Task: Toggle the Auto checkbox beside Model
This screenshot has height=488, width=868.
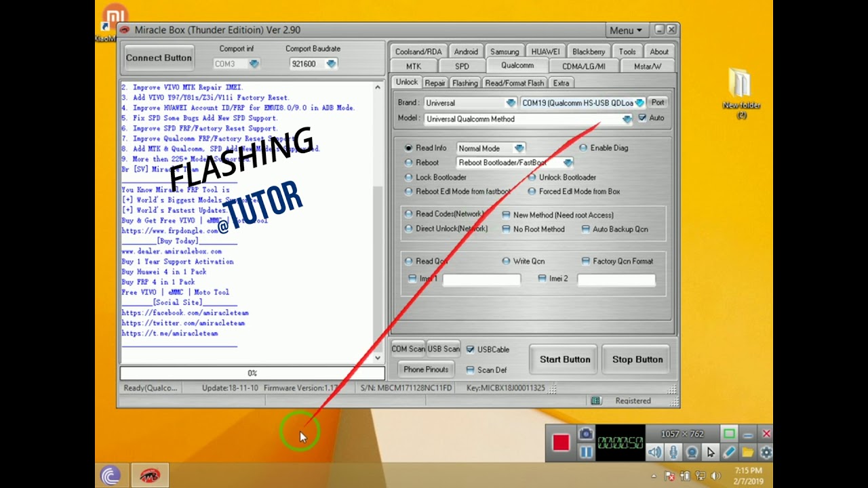Action: (x=642, y=117)
